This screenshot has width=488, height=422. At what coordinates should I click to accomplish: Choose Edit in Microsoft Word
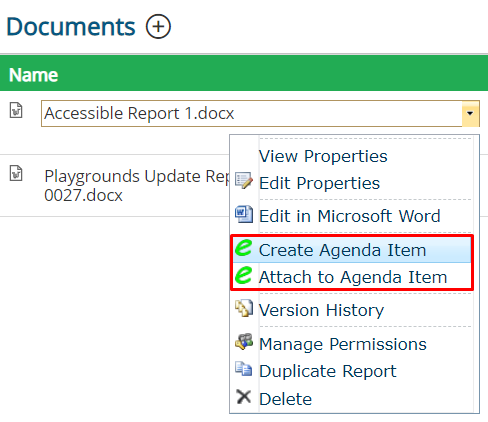pos(350,216)
